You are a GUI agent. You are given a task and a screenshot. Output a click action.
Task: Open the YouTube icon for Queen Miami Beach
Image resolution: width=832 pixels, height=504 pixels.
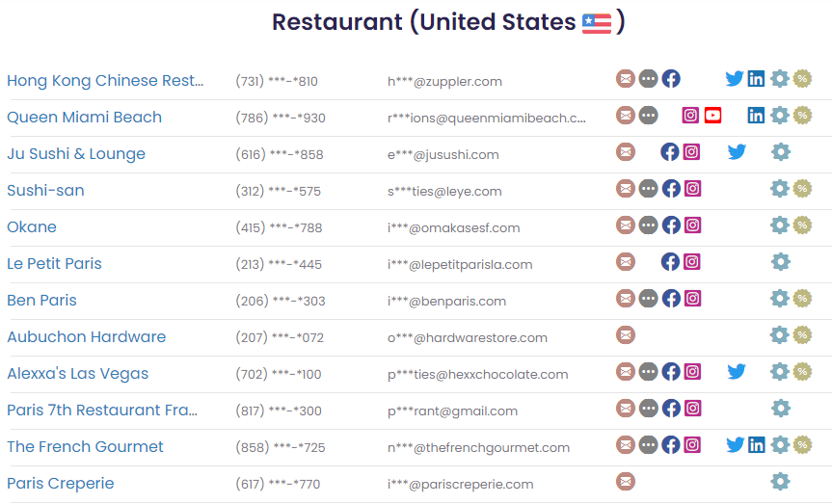712,116
